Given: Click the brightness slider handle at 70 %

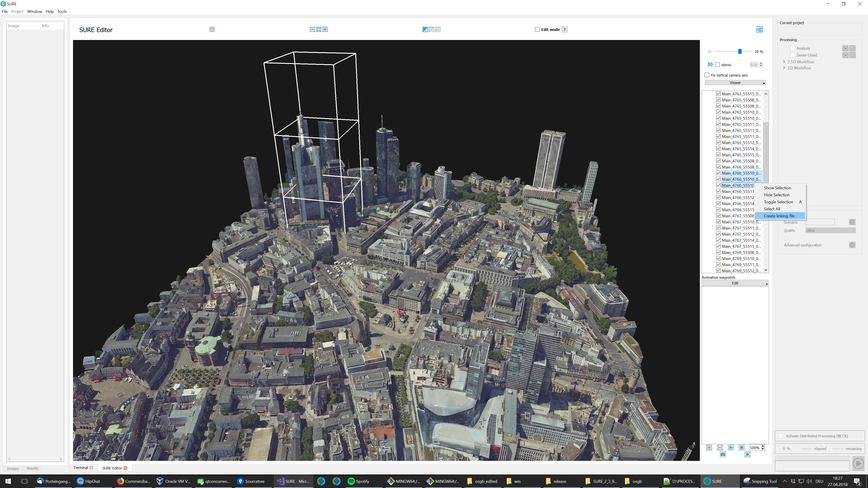Looking at the screenshot, I should coord(740,52).
